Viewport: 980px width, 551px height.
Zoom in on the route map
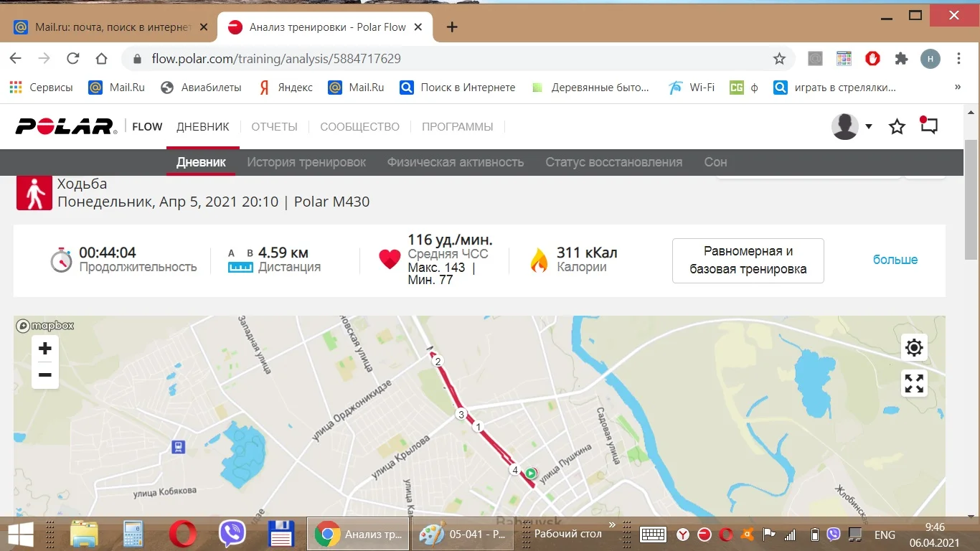[45, 349]
